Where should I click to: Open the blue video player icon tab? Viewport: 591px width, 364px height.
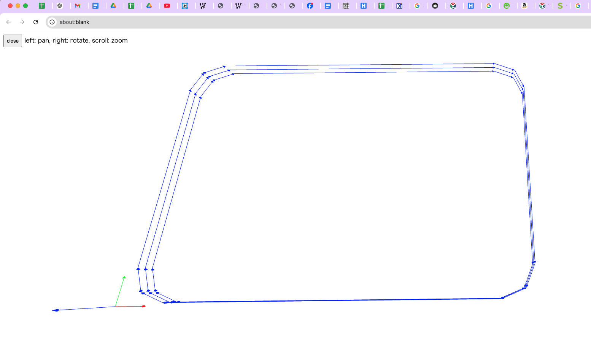click(185, 6)
